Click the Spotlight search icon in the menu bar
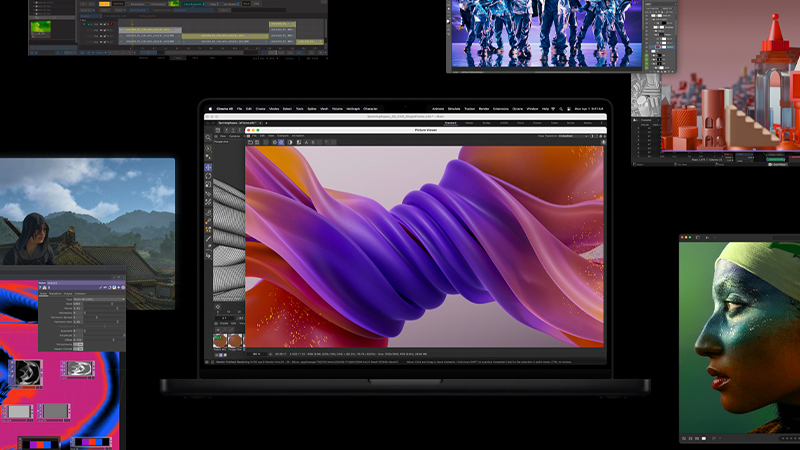Viewport: 800px width, 450px height. coord(561,109)
